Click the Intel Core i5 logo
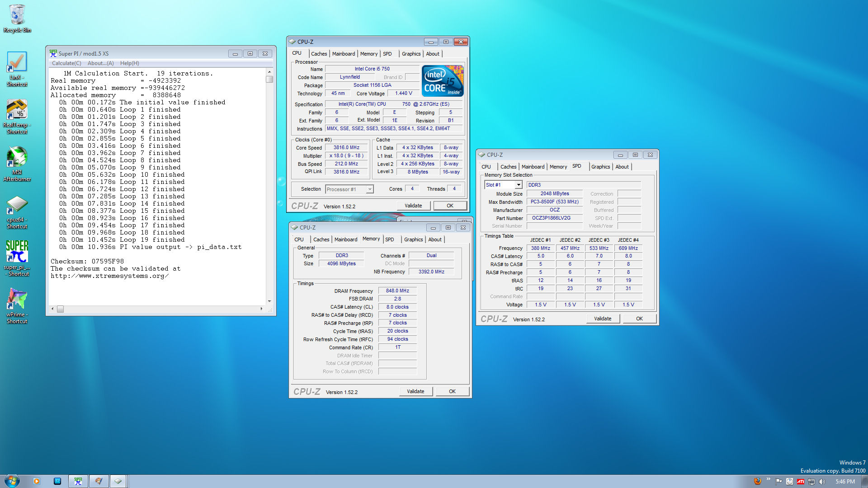The image size is (868, 488). 443,80
